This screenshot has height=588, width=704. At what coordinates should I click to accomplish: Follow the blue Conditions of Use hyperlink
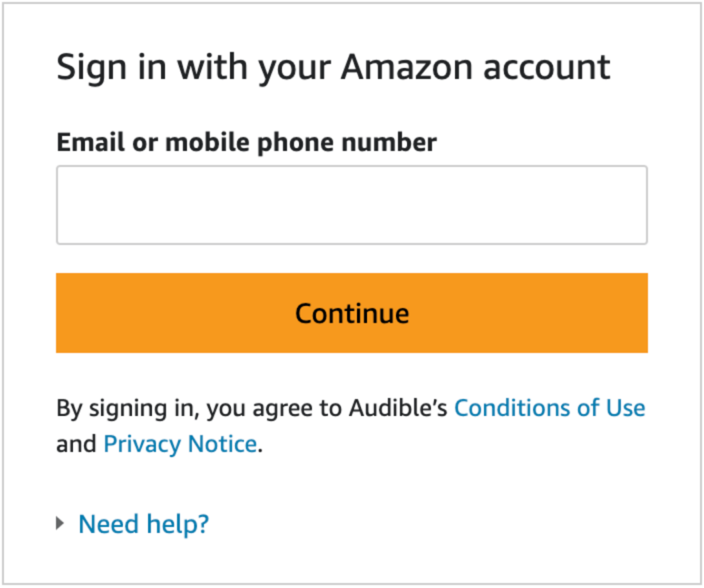click(549, 408)
